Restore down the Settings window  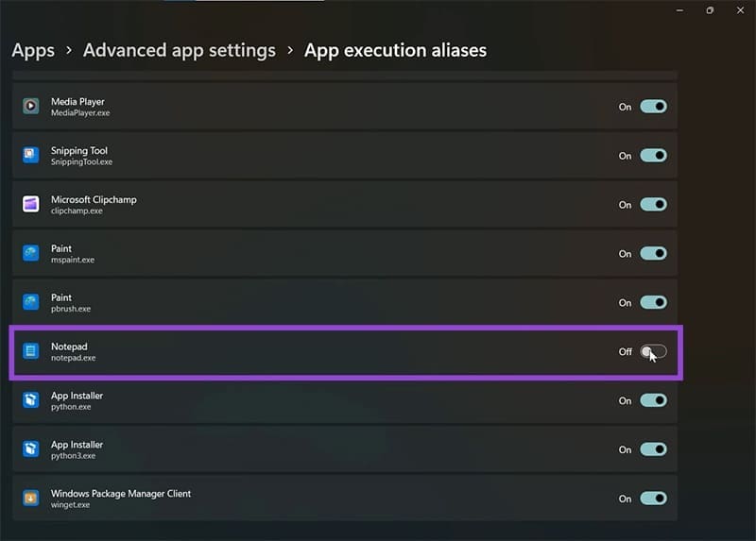[710, 10]
